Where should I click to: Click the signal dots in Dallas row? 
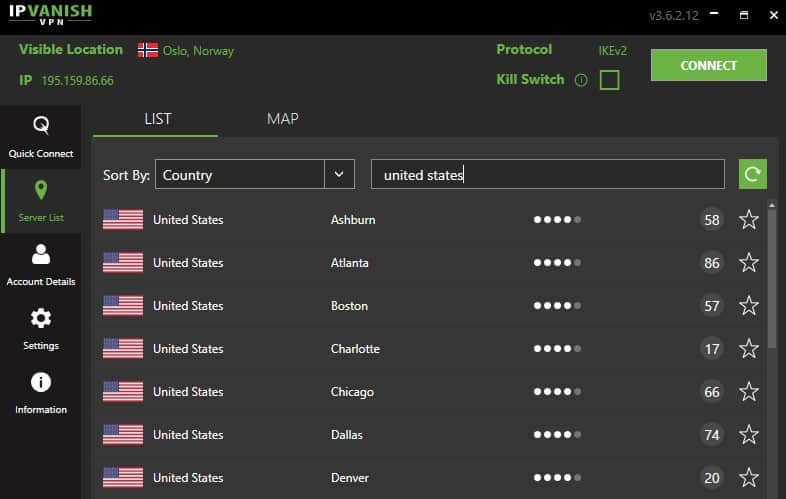(557, 435)
